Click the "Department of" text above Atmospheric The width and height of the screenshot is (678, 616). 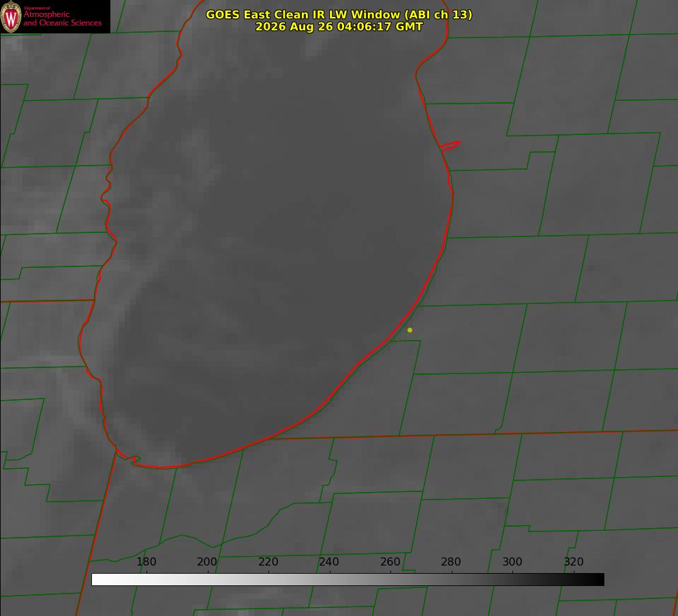coord(37,8)
